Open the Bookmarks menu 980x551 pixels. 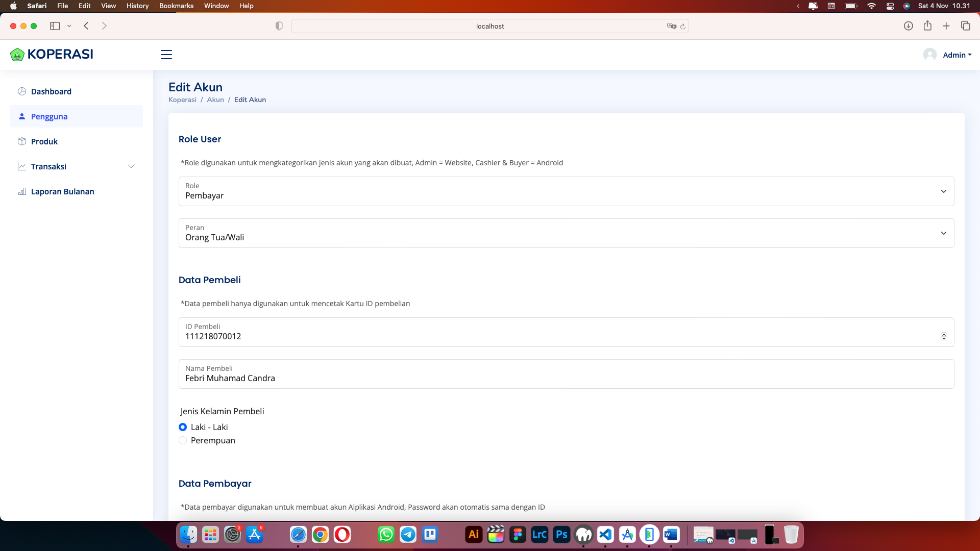[176, 6]
